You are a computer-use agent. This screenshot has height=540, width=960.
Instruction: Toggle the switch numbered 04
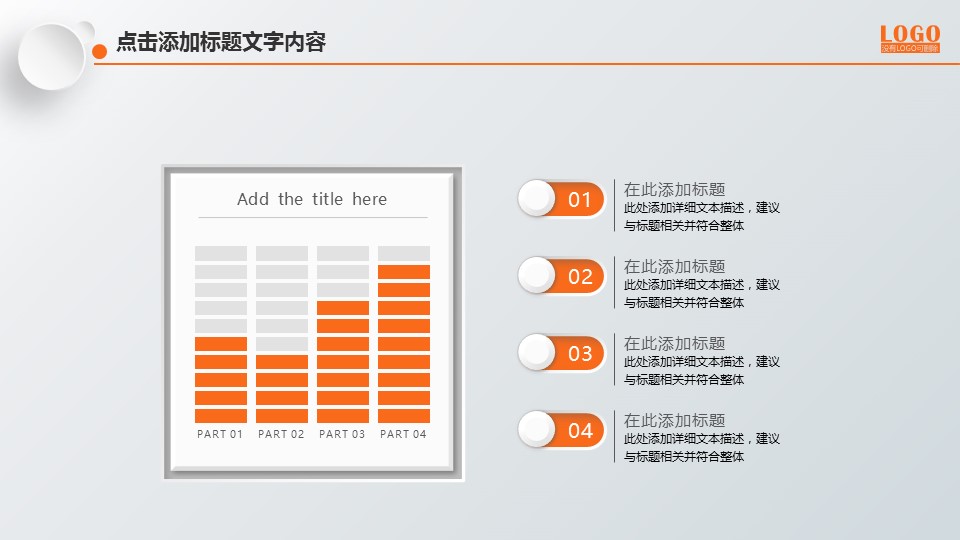561,430
